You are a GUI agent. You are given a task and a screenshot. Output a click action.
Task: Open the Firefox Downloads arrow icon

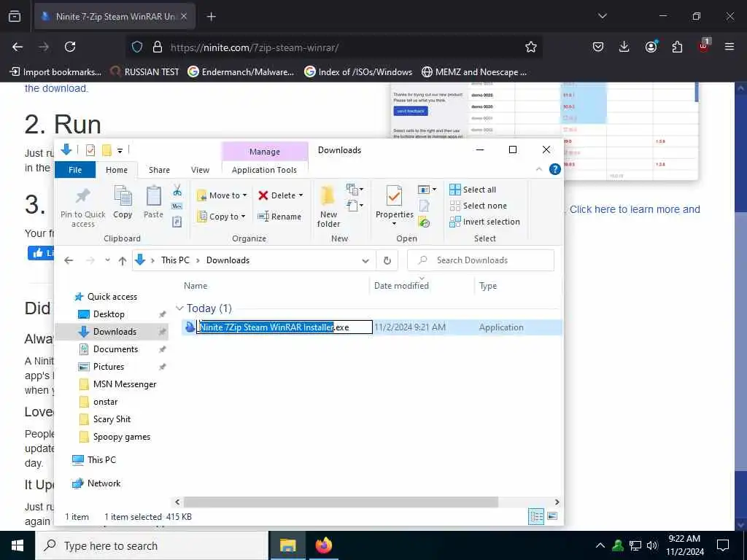[624, 47]
